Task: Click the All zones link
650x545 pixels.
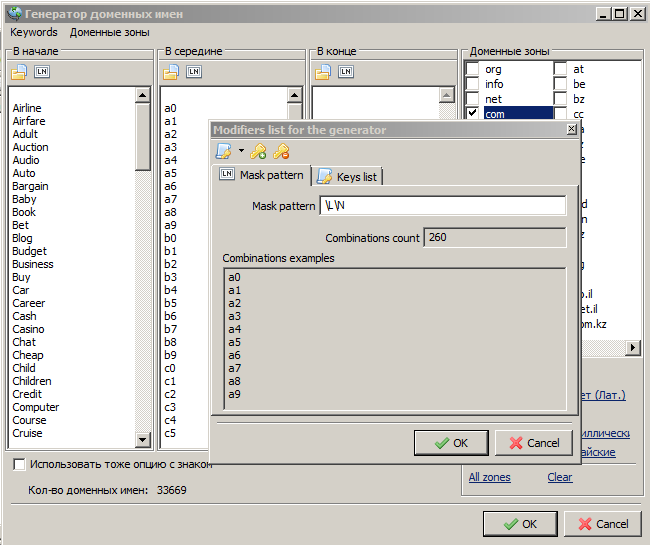Action: (x=489, y=477)
